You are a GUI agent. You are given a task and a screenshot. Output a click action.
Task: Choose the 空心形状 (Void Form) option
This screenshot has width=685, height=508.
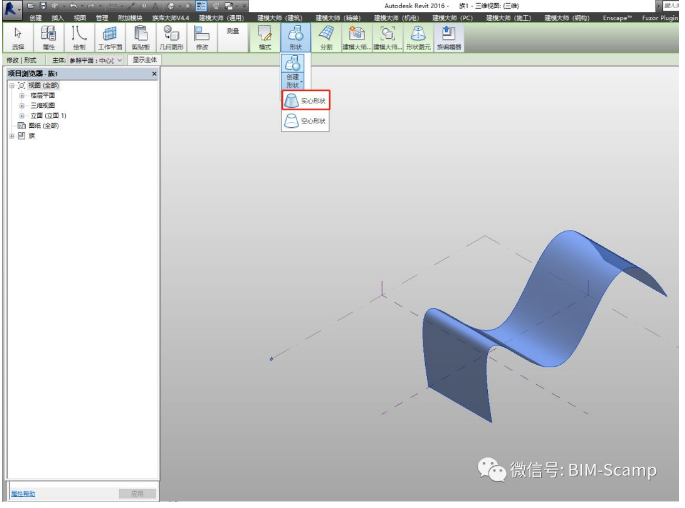305,121
